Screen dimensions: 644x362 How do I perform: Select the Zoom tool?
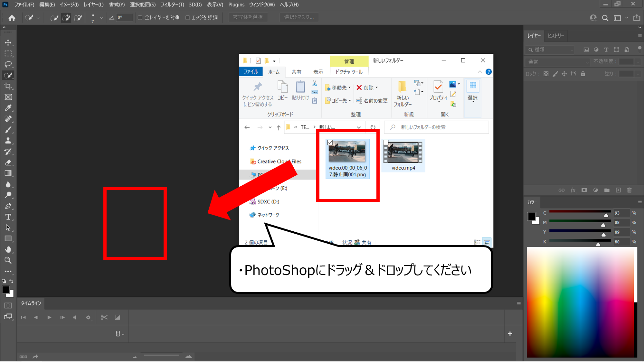click(x=8, y=260)
